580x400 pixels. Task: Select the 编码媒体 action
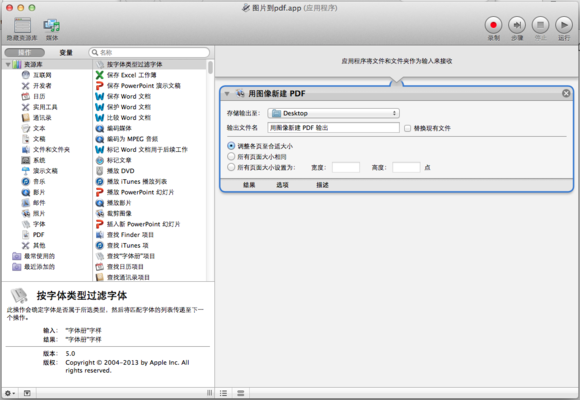[x=150, y=128]
